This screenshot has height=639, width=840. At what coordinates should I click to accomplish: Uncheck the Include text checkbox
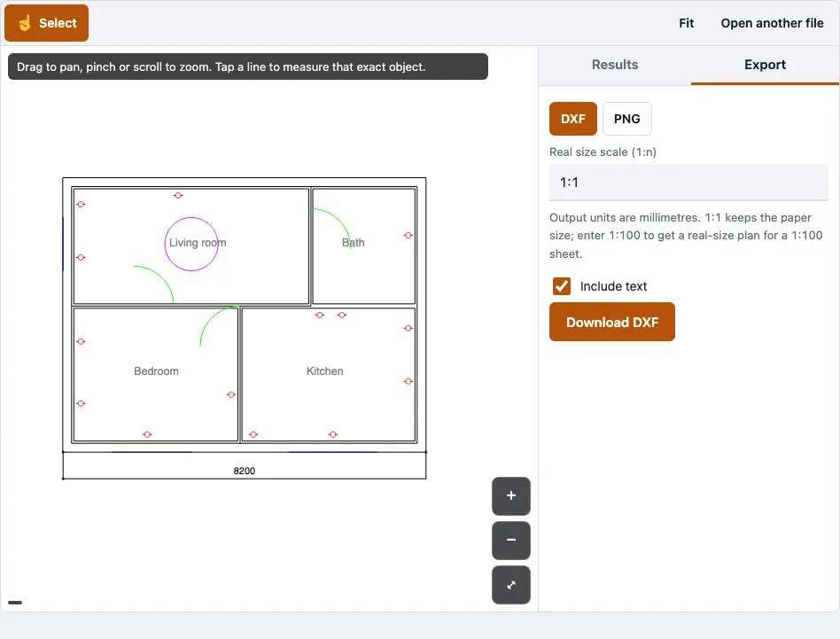[x=562, y=286]
